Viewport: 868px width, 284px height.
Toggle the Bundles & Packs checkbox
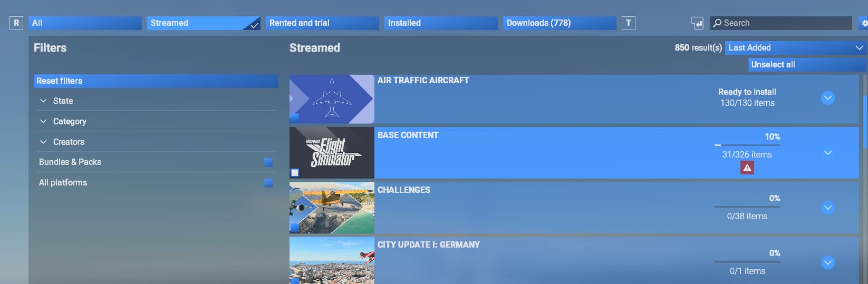(x=268, y=162)
